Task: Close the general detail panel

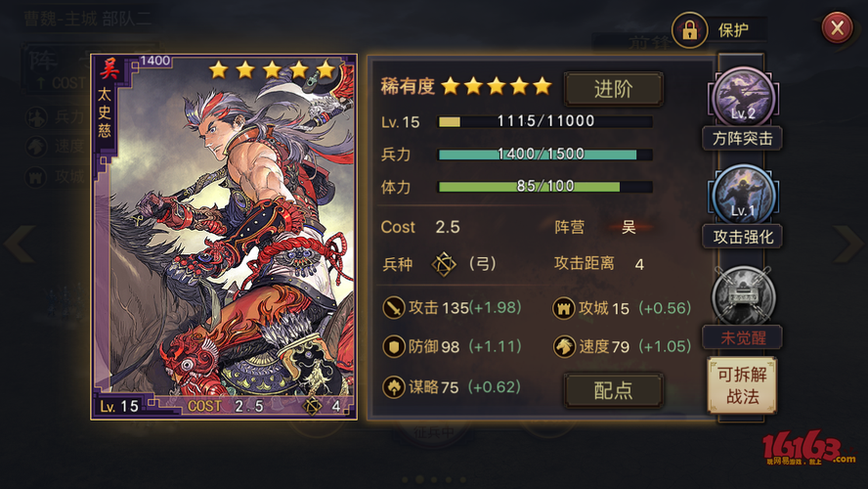Action: 837,27
